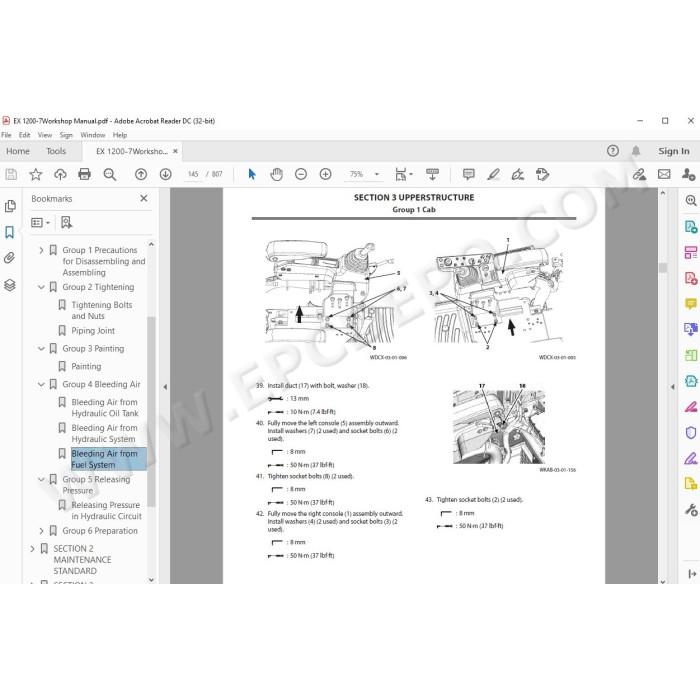Open bookmark options list menu

tap(40, 222)
